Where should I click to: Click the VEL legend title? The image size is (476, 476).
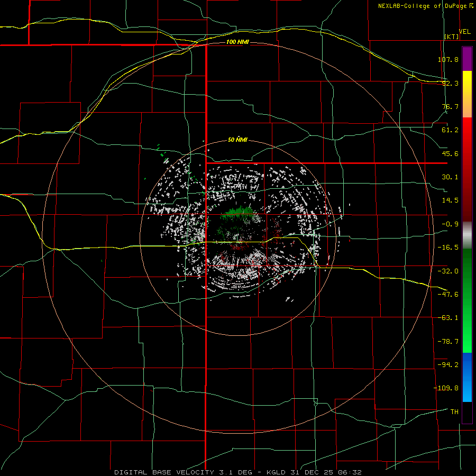(x=464, y=32)
